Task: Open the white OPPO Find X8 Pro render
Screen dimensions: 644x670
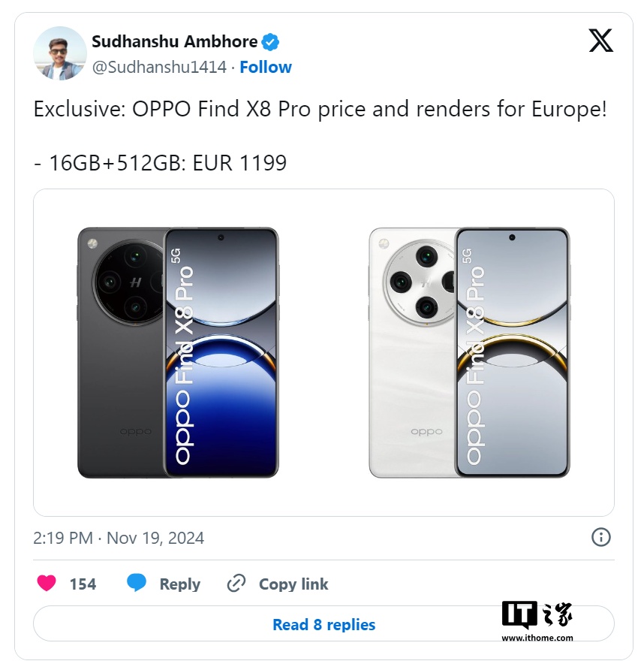Action: point(469,352)
